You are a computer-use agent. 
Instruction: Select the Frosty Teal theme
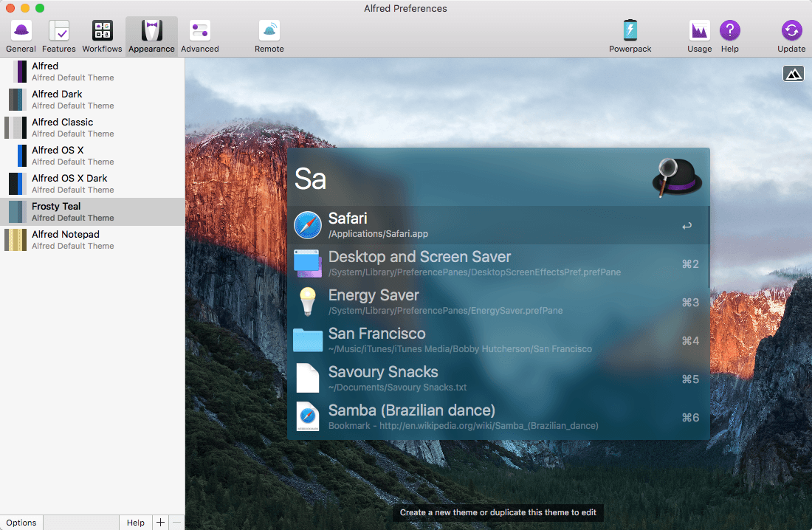click(92, 211)
